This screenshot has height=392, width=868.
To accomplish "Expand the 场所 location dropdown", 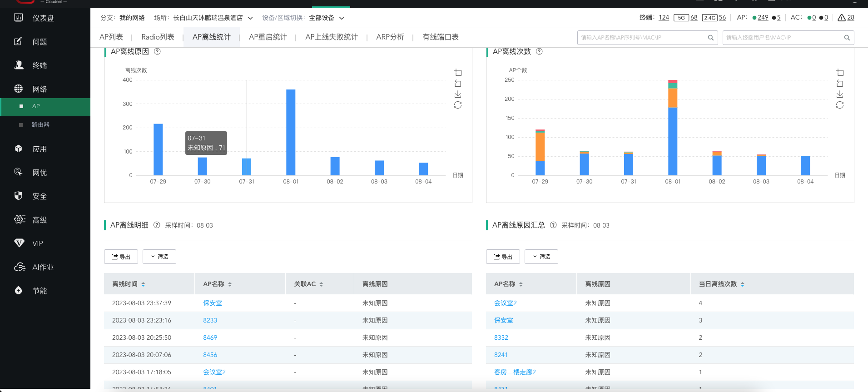I will 250,18.
